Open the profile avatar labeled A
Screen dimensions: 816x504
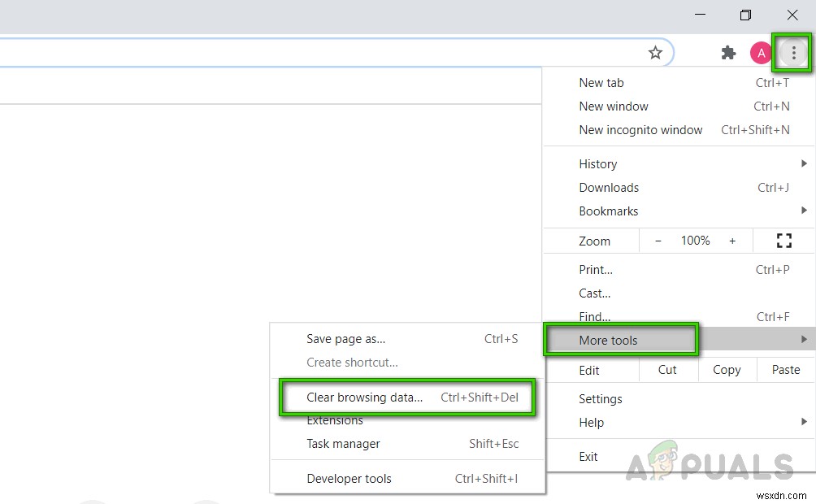(761, 53)
